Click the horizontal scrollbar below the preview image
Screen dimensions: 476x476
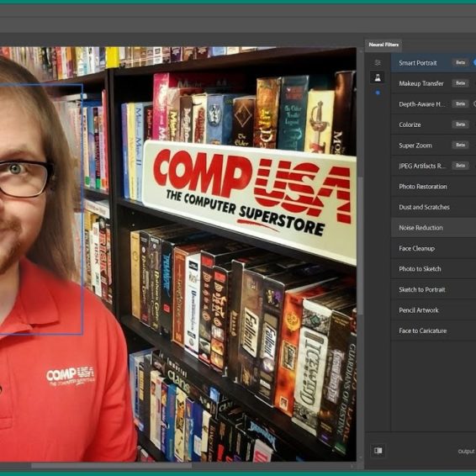tap(111, 466)
